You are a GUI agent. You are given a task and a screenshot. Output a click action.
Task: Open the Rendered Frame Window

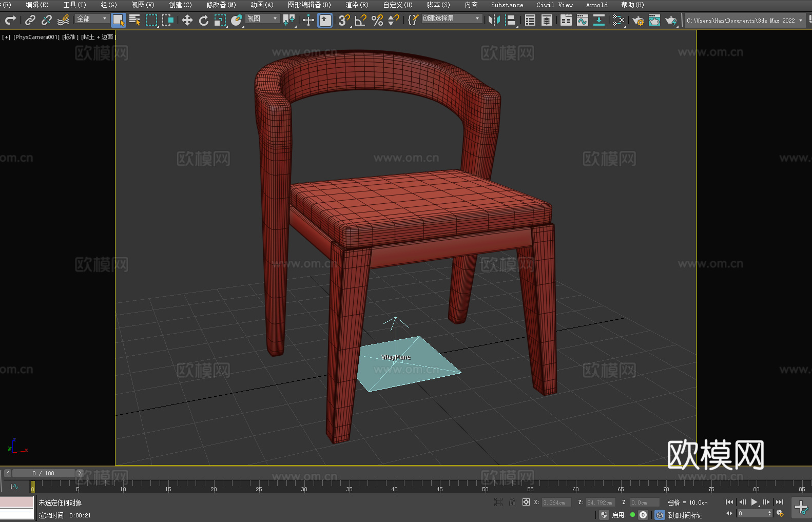(654, 20)
